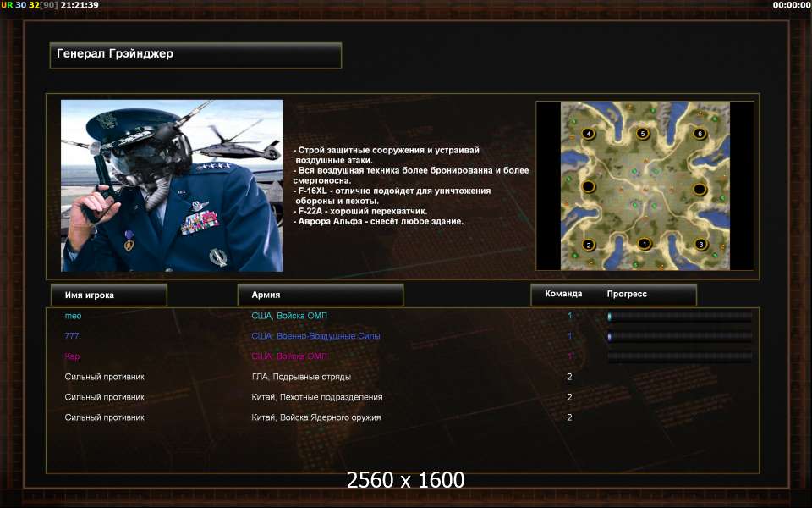Select player meo in the list
The width and height of the screenshot is (812, 508).
click(x=73, y=316)
